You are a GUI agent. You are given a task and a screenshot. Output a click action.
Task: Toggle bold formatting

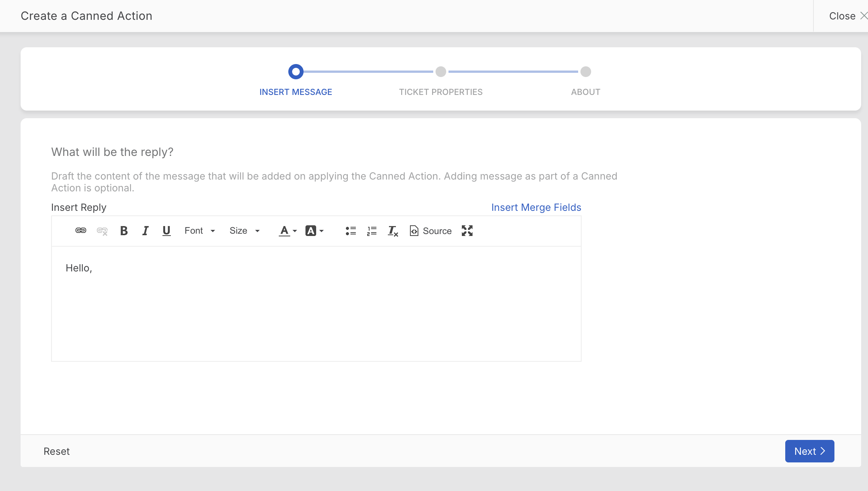click(x=124, y=231)
